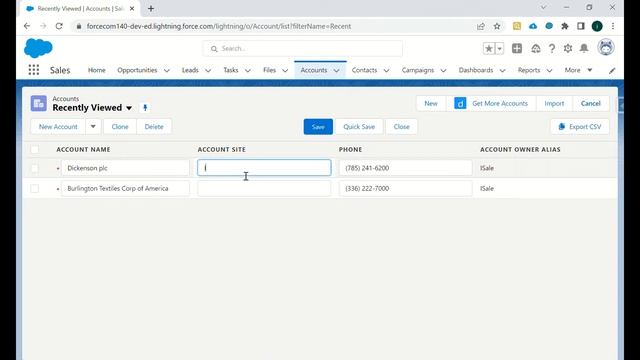Expand the Campaigns tab dropdown chevron
Viewport: 640px width, 360px height.
click(x=443, y=71)
